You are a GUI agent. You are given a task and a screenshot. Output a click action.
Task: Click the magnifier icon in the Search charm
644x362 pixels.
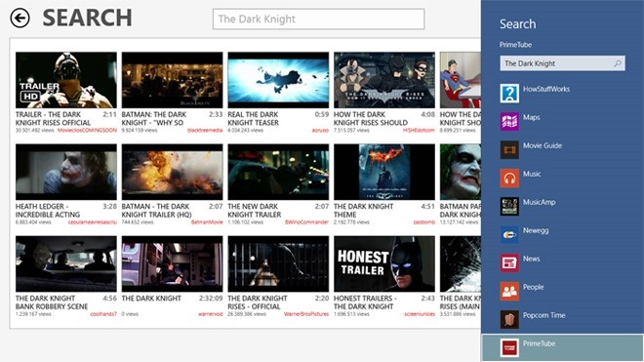tap(618, 63)
